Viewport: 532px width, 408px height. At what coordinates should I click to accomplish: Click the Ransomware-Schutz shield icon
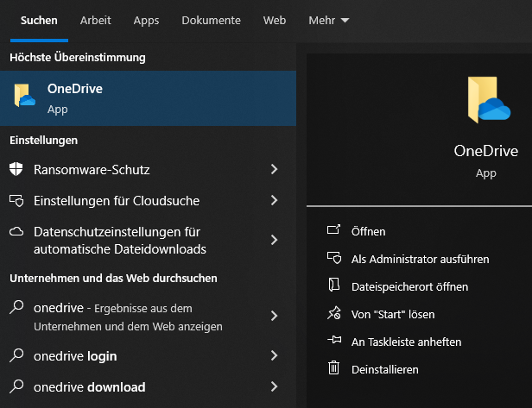tap(16, 169)
